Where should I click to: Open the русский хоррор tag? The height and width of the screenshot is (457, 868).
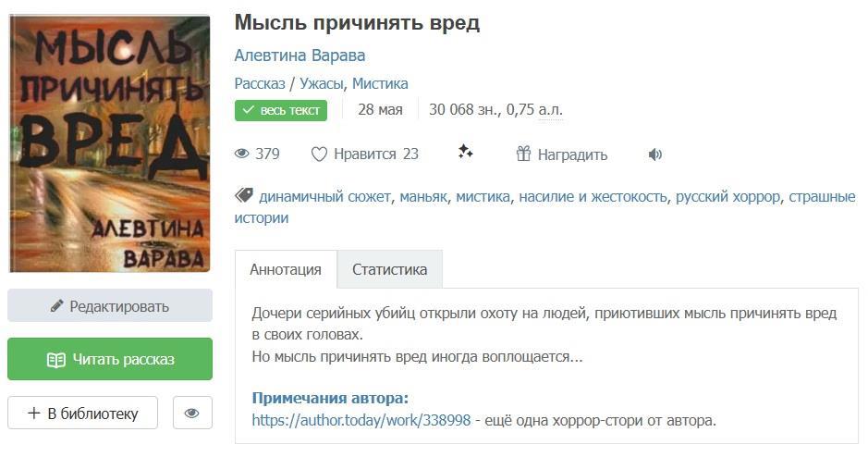(727, 196)
